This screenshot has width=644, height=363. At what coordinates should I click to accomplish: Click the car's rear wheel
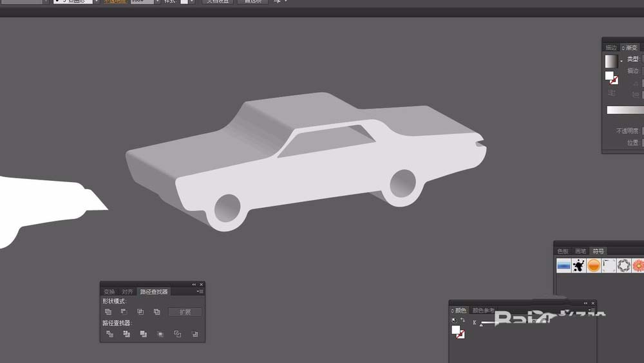[x=402, y=183]
